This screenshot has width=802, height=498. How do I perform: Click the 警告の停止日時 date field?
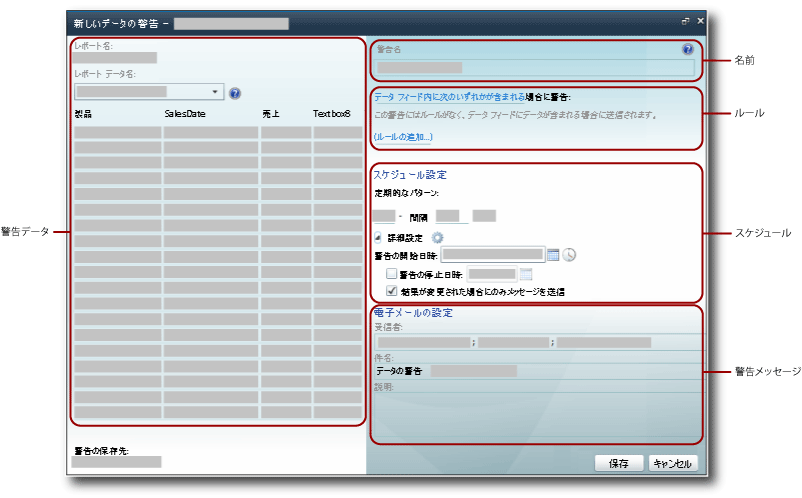click(492, 274)
